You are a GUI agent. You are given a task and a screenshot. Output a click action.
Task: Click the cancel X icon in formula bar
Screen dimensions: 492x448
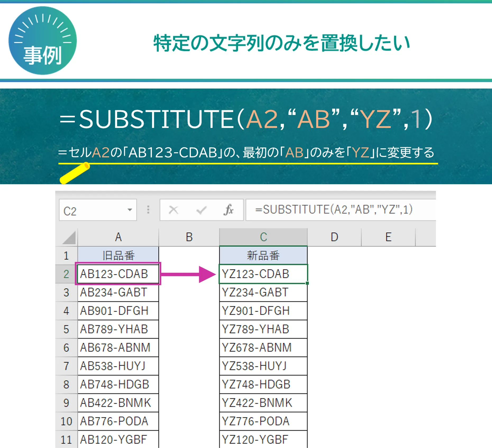[x=173, y=210]
